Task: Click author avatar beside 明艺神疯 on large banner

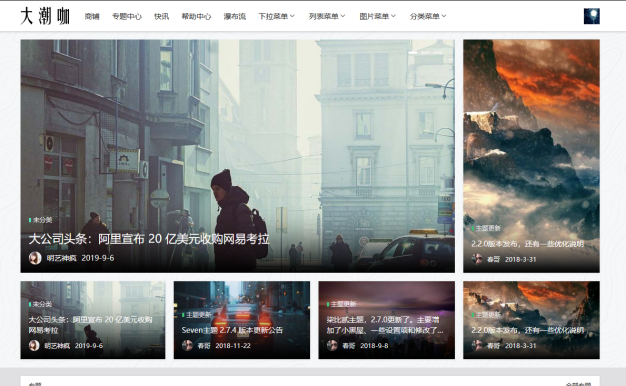Action: [35, 258]
